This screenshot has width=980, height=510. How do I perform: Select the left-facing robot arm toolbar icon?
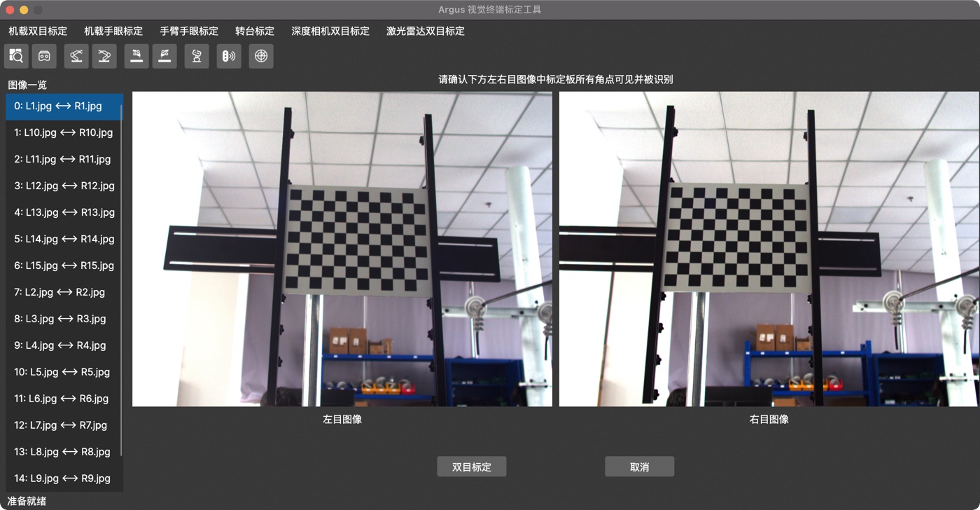pyautogui.click(x=76, y=56)
